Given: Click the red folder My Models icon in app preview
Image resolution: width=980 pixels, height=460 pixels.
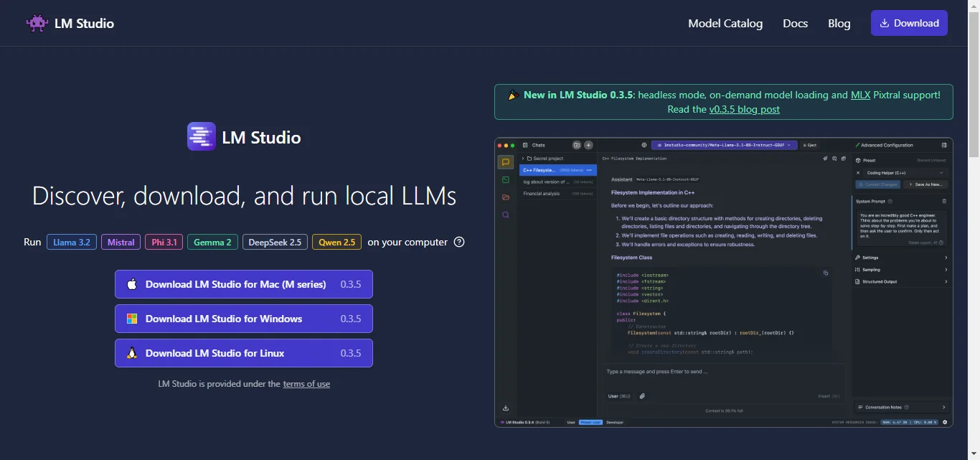Looking at the screenshot, I should coord(506,197).
